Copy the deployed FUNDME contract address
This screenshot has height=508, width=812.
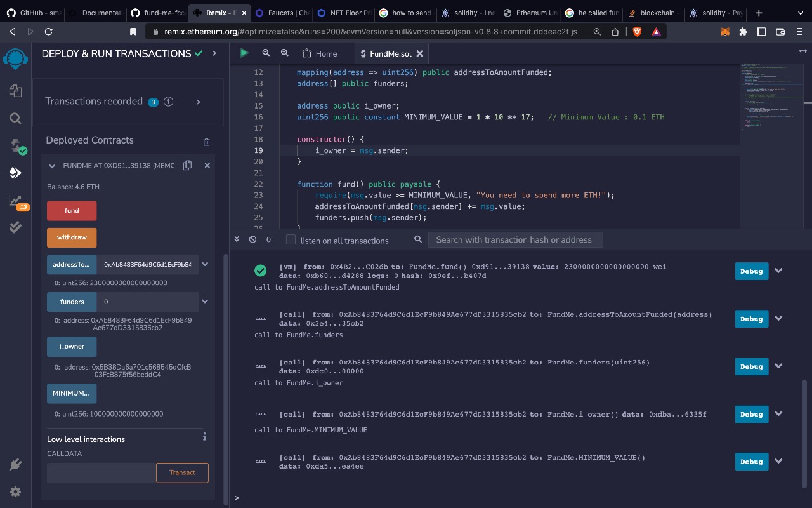pos(187,165)
